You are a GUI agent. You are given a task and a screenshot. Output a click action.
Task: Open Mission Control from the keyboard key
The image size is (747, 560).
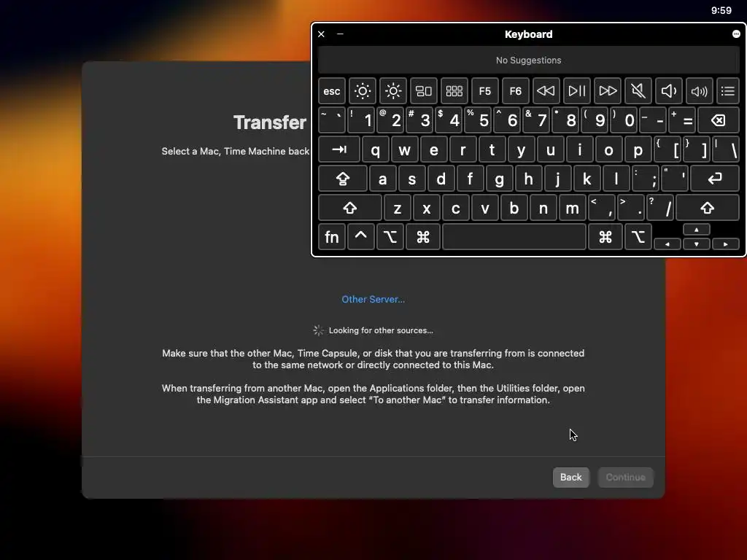click(x=424, y=91)
